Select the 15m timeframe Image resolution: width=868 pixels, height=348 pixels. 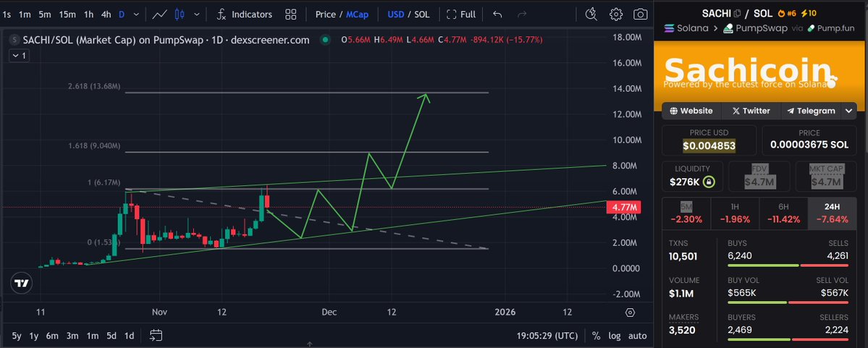[x=67, y=14]
